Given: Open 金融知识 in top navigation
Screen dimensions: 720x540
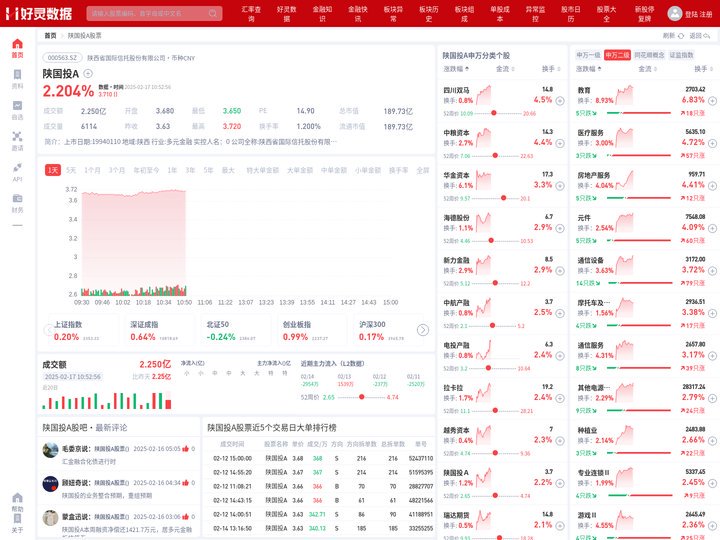Looking at the screenshot, I should tap(322, 14).
